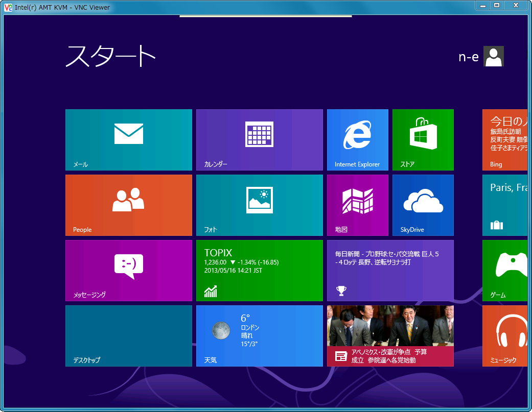Open the Games (ゲーム) tile
The image size is (532, 412).
(x=505, y=271)
